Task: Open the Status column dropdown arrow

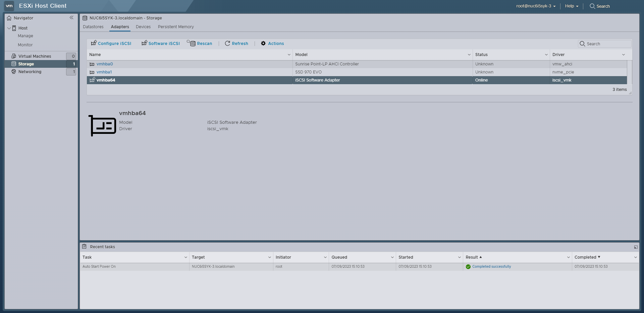Action: (x=546, y=55)
